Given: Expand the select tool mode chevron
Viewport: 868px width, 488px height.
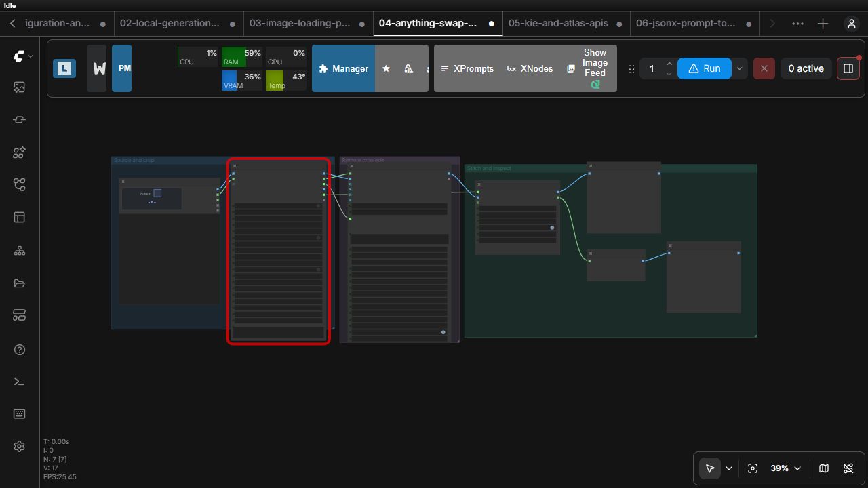Looking at the screenshot, I should (x=729, y=468).
